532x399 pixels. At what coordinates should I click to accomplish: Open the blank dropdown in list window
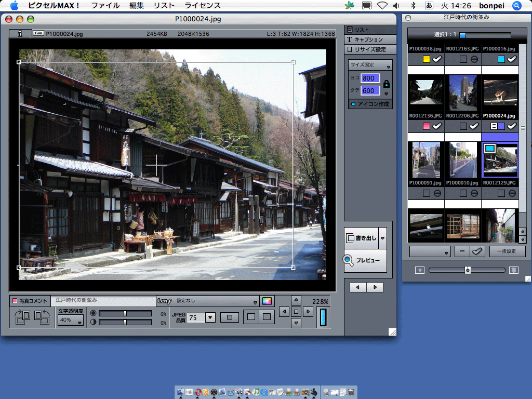point(430,252)
